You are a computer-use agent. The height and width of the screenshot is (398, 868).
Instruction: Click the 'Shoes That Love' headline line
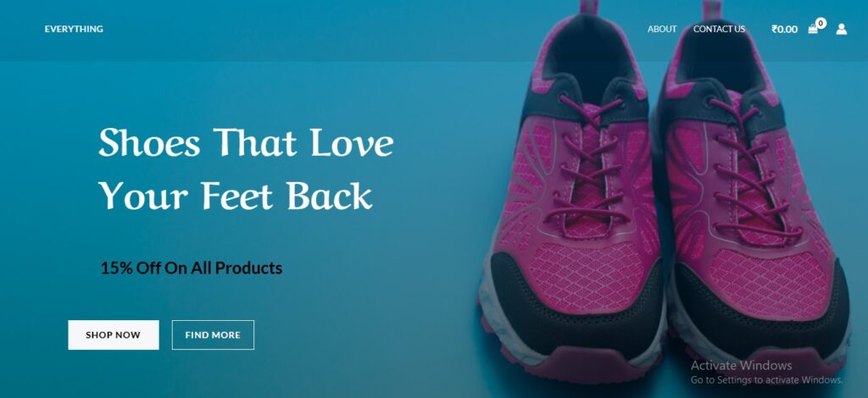(x=246, y=142)
